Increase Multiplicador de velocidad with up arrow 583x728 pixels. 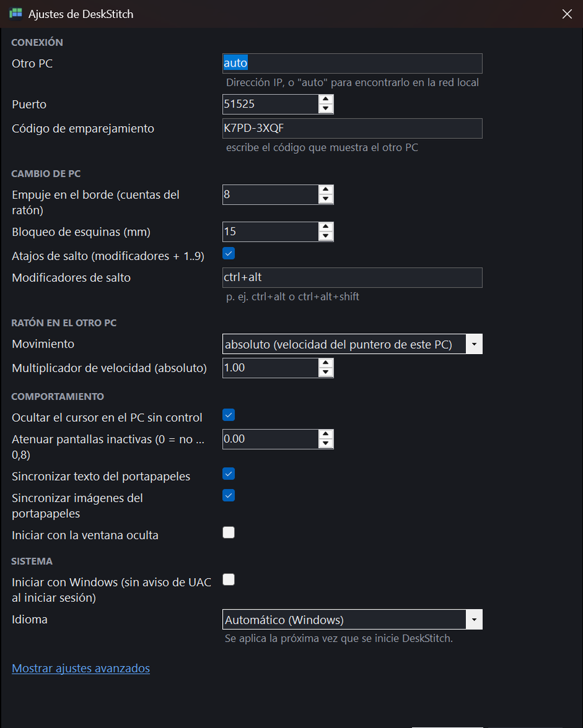tap(325, 363)
